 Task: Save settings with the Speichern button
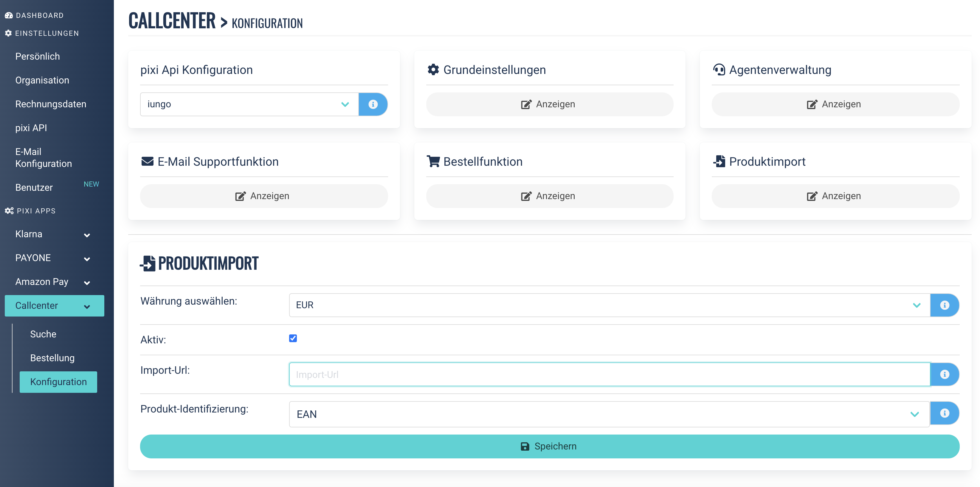[x=549, y=446]
